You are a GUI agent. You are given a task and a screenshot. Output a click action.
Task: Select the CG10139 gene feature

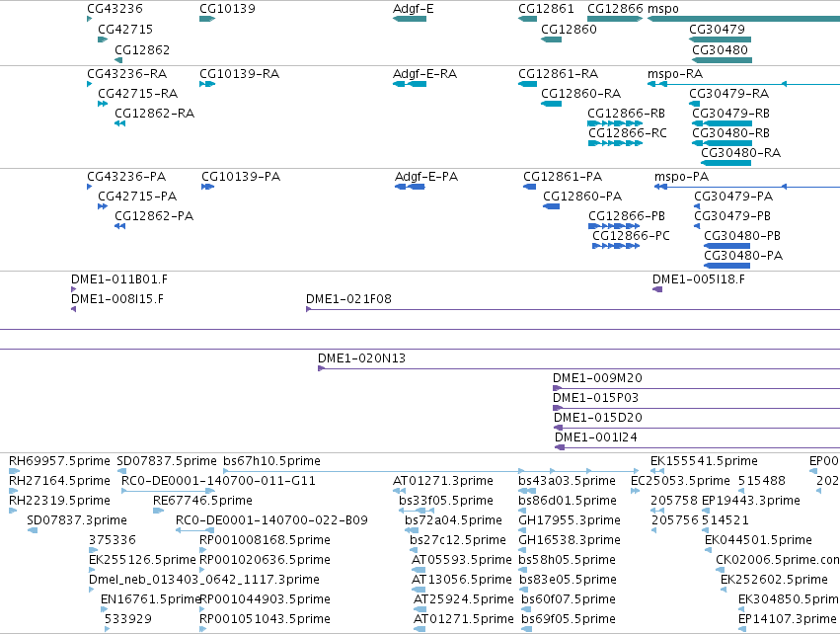pos(206,19)
